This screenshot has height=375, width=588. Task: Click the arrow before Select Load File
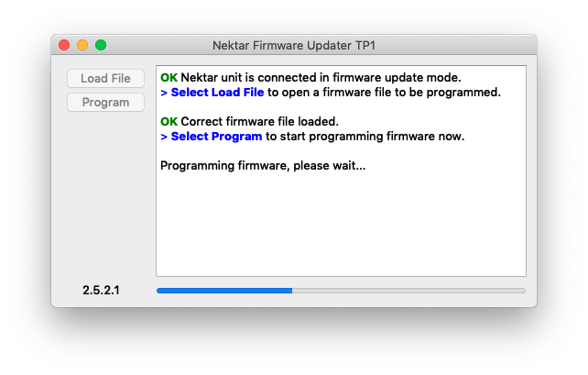[x=164, y=93]
